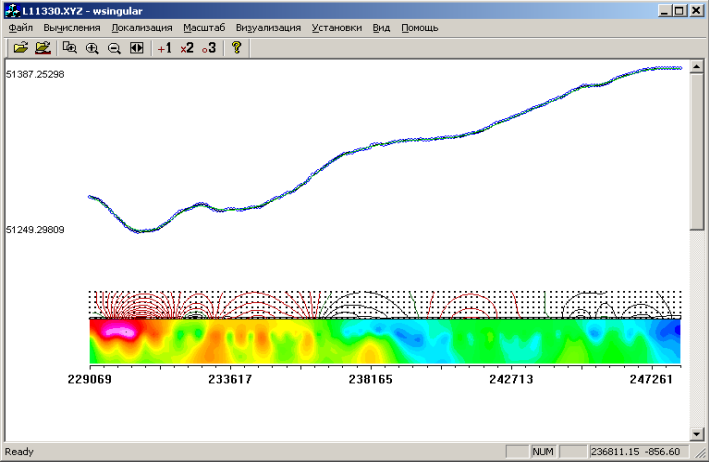Toggle the +1 toolbar button

[x=164, y=47]
